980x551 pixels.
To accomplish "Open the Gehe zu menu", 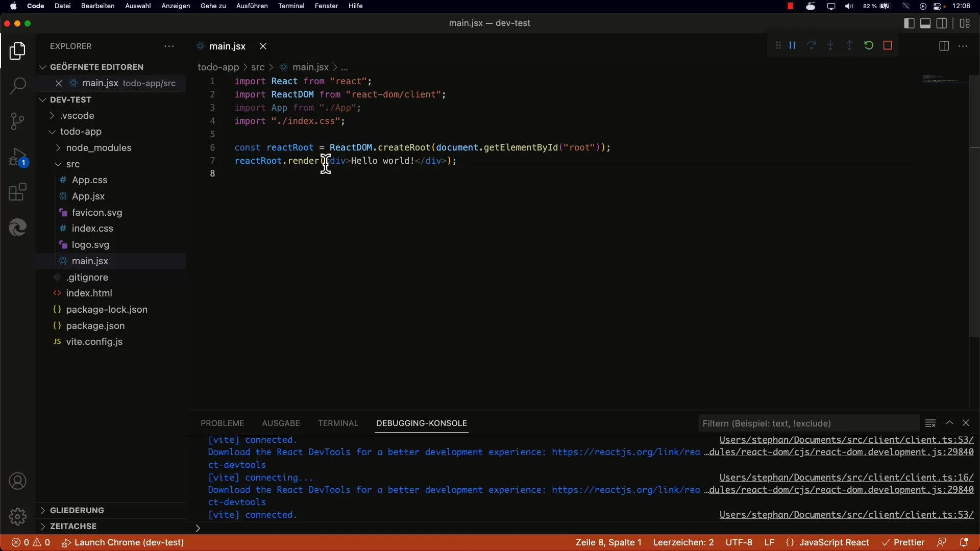I will 213,6.
